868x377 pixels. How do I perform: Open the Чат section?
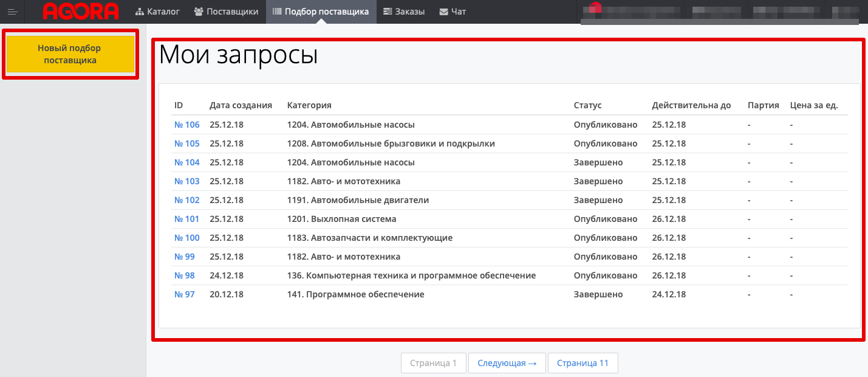(453, 12)
